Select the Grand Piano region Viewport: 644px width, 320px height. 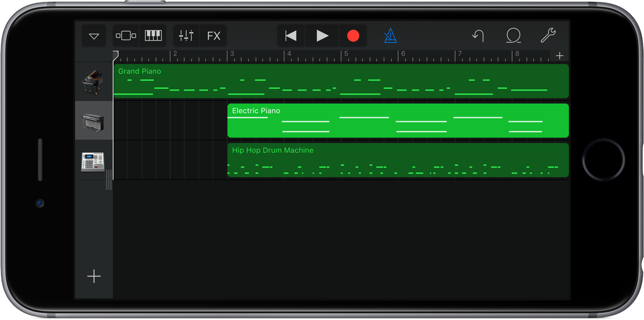click(341, 81)
